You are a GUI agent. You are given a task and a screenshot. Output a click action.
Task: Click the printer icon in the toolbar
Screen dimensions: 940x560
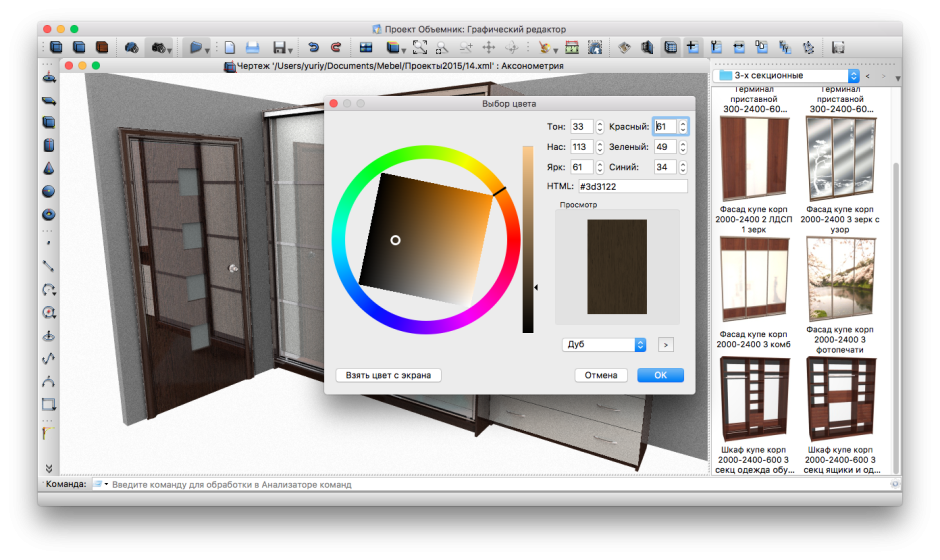[253, 47]
